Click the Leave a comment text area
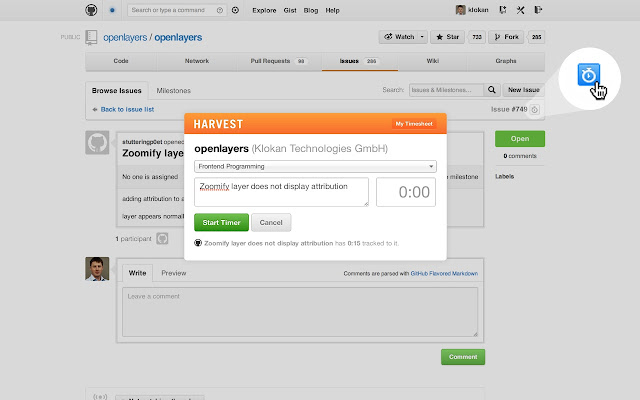The height and width of the screenshot is (400, 640). point(300,312)
